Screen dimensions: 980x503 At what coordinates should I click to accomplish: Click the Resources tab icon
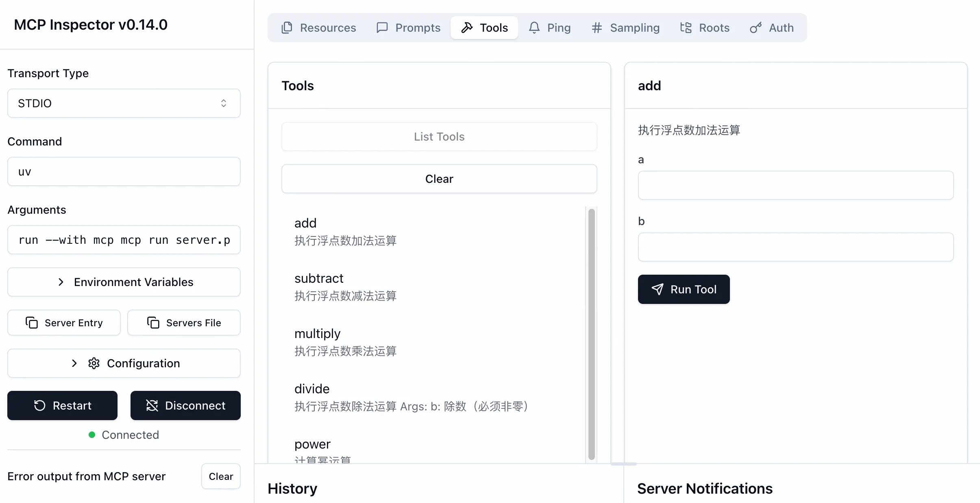[287, 28]
